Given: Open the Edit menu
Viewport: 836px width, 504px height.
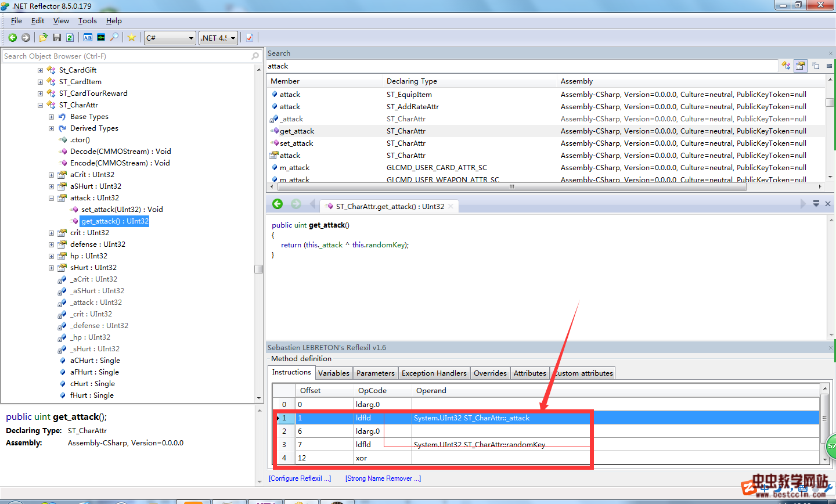Looking at the screenshot, I should pyautogui.click(x=38, y=21).
